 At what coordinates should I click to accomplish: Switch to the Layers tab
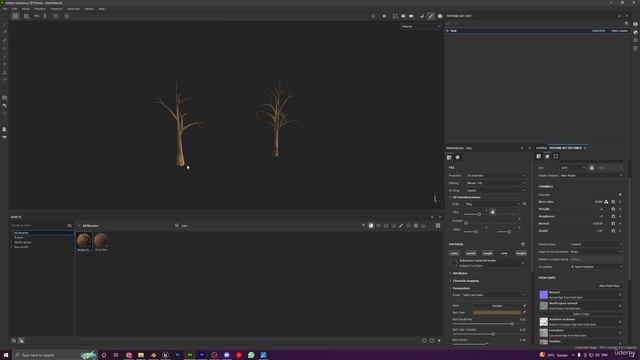541,148
